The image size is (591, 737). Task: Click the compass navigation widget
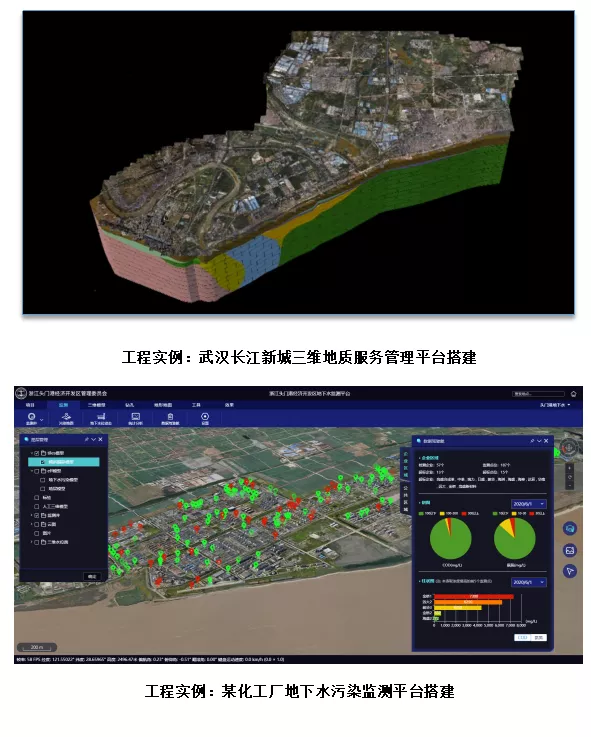pos(569,448)
